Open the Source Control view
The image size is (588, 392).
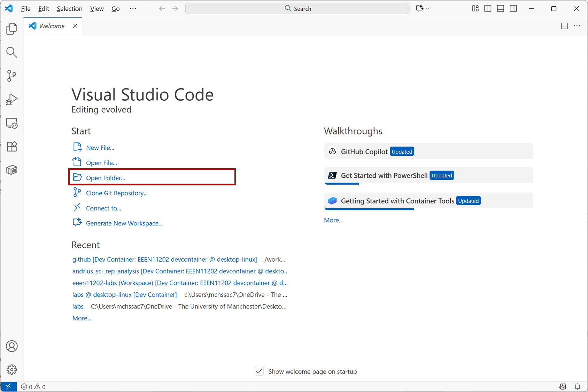[11, 76]
